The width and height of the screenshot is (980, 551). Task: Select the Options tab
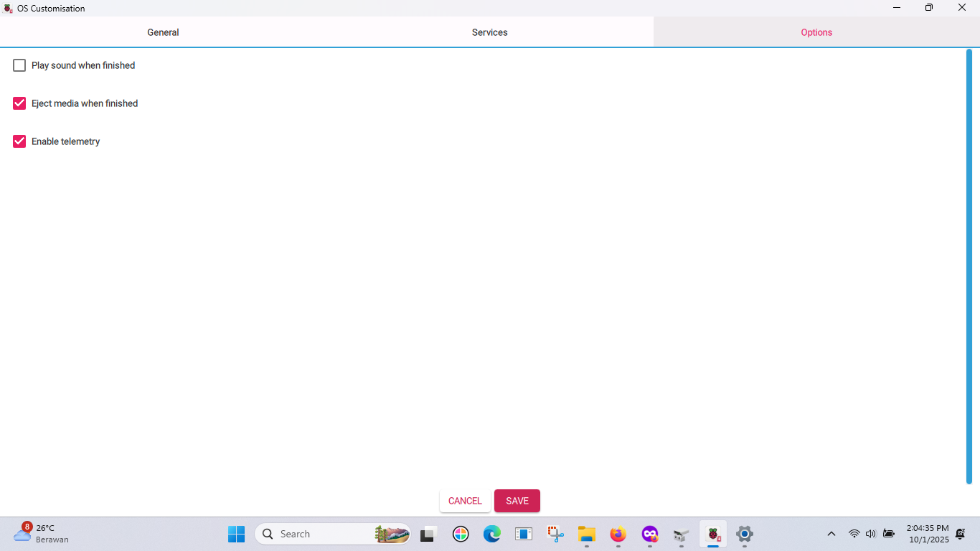tap(816, 32)
